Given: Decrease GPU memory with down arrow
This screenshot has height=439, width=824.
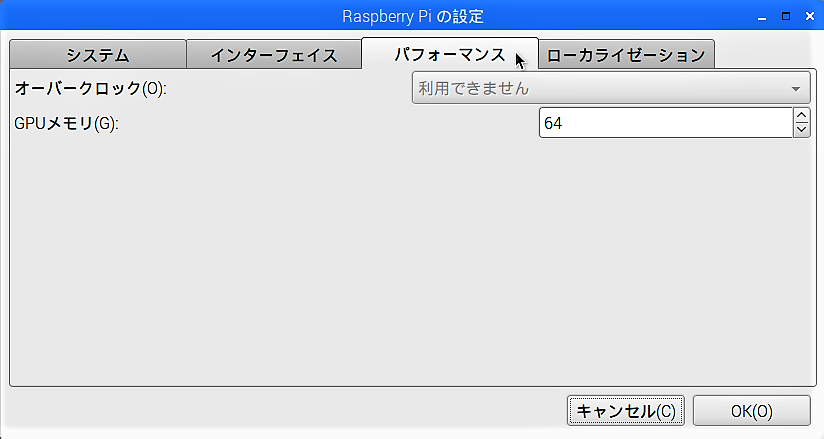Looking at the screenshot, I should (801, 130).
